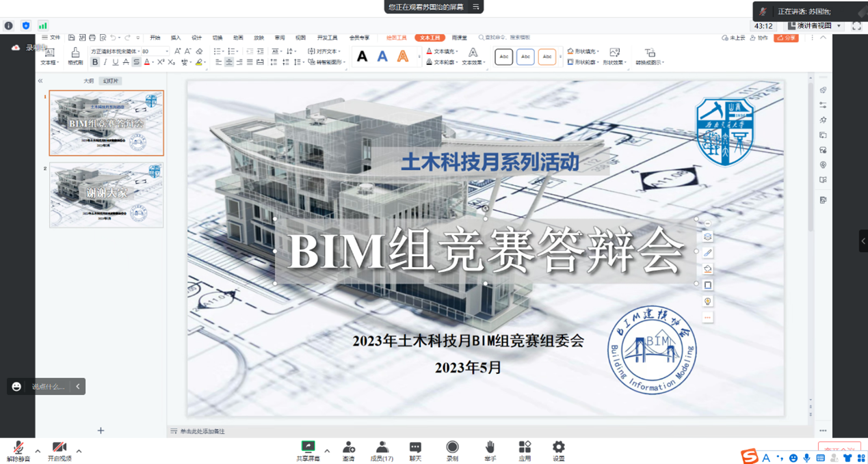Click the 成员(17) participants button
Screen dimensions: 868x464
tap(382, 451)
